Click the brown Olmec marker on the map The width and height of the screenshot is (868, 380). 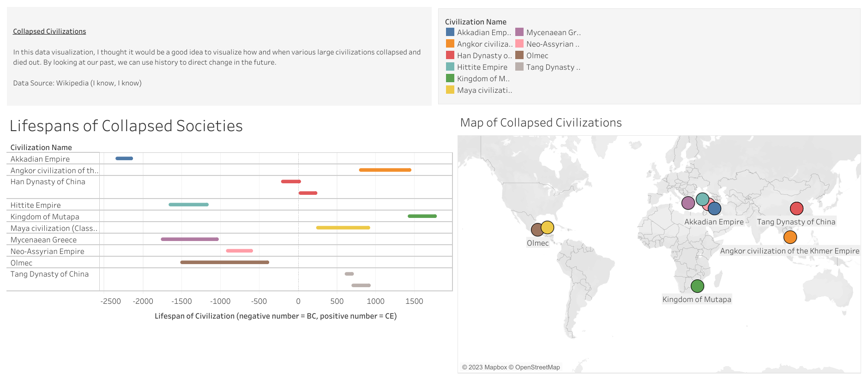(536, 230)
